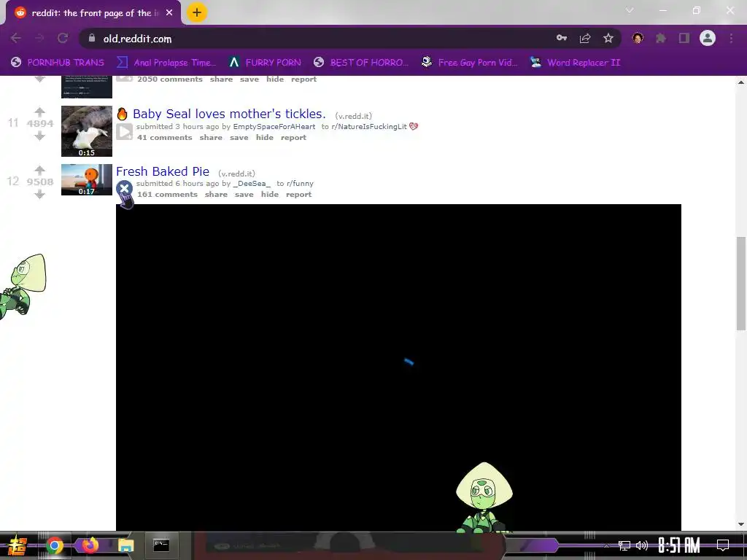Close the reddit tab
Viewport: 747px width, 560px height.
(x=169, y=13)
